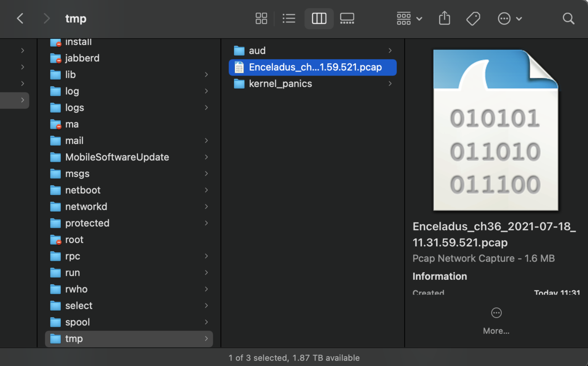Click the Edit Tags icon
Screen dimensions: 588x366
click(473, 19)
